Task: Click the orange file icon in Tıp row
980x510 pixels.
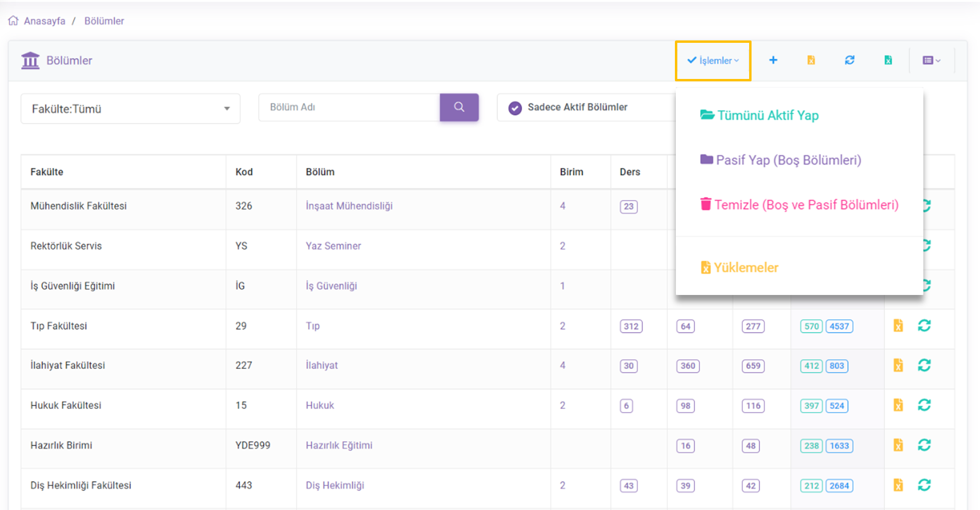Action: (x=898, y=326)
